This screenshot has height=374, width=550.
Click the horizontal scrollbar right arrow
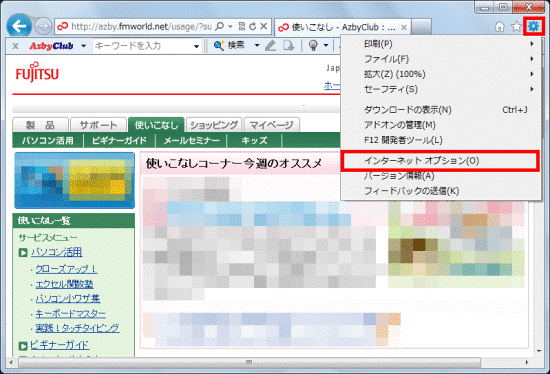click(x=527, y=362)
